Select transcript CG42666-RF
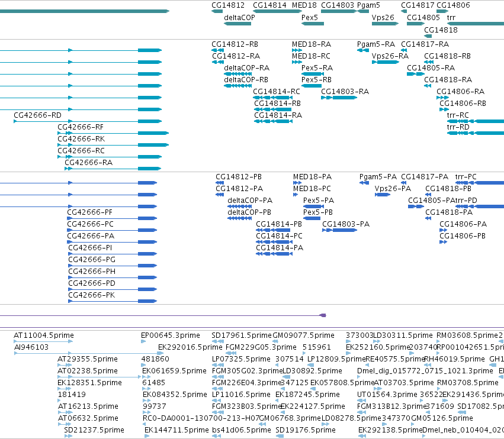504x439 pixels. pyautogui.click(x=81, y=127)
